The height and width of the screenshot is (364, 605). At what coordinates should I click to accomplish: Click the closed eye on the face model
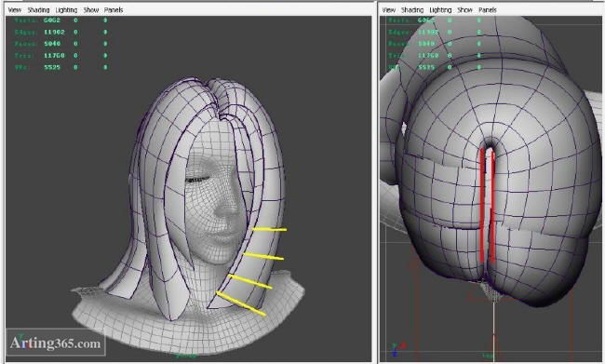pyautogui.click(x=196, y=180)
